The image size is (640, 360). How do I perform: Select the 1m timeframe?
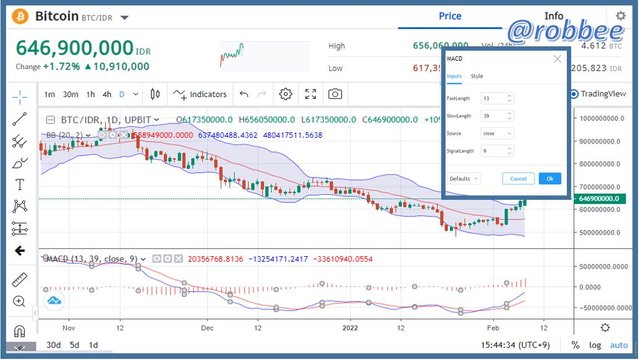click(49, 94)
